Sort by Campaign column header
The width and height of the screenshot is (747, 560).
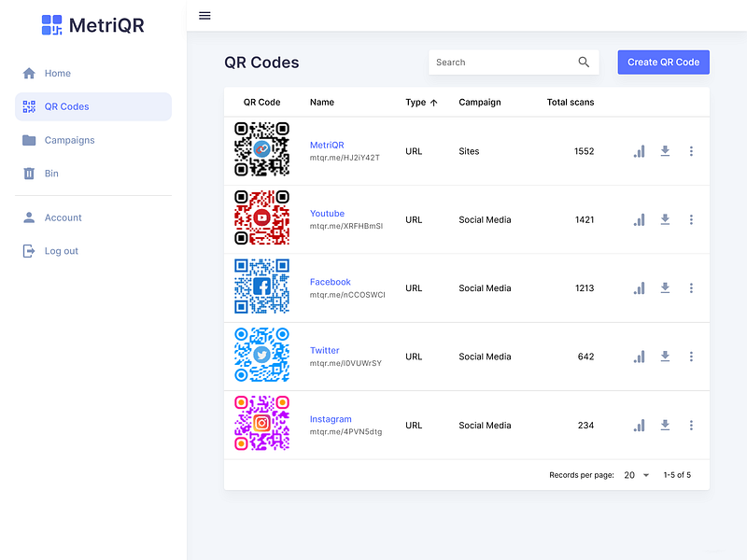(480, 103)
